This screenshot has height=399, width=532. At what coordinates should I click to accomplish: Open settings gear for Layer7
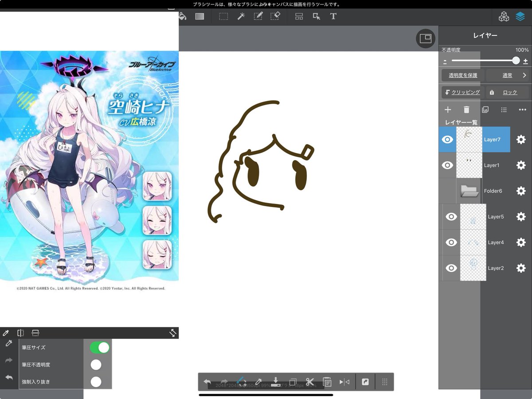coord(521,139)
